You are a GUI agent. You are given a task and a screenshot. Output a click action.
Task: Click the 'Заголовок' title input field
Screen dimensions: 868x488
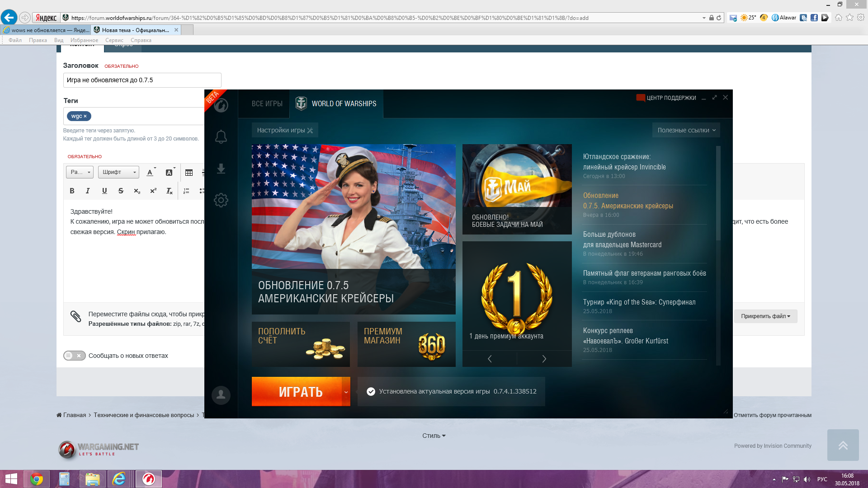click(142, 80)
